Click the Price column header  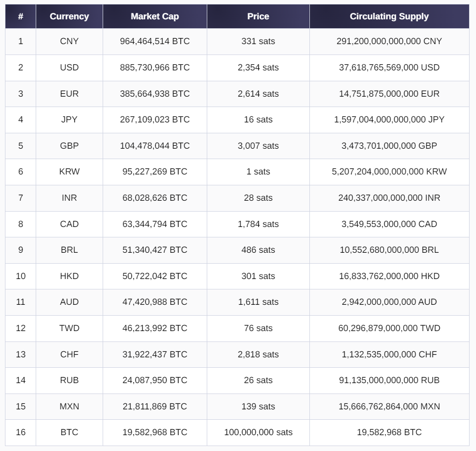(258, 16)
